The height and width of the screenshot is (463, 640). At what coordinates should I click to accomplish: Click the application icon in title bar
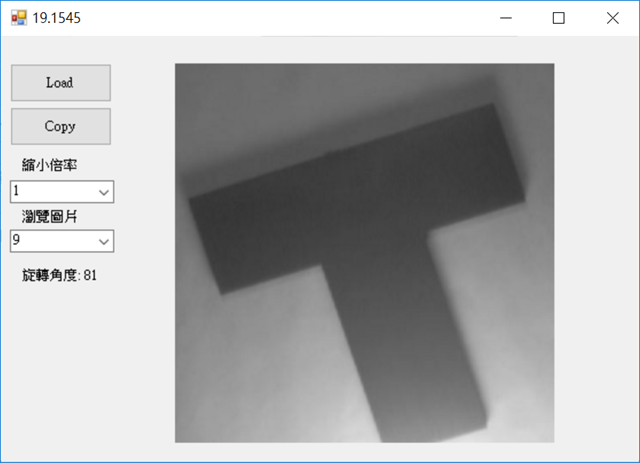[19, 18]
